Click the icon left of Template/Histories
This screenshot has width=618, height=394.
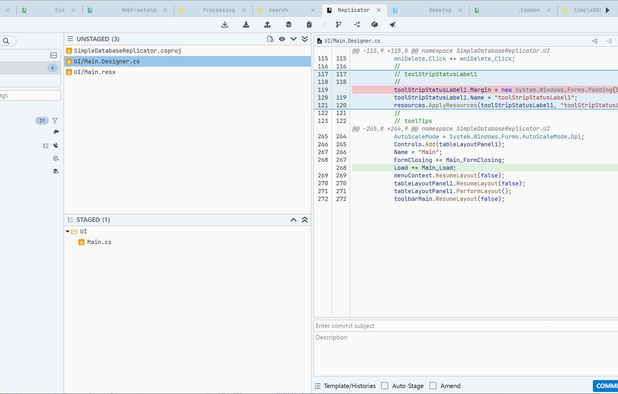tap(318, 386)
